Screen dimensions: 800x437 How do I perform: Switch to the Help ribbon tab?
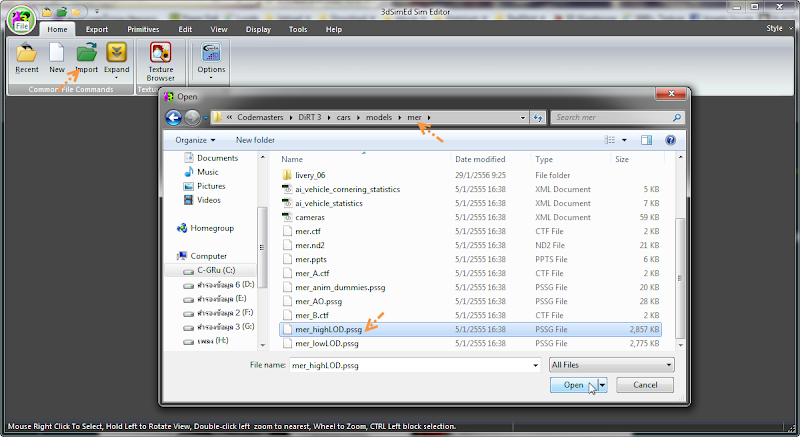[x=334, y=30]
